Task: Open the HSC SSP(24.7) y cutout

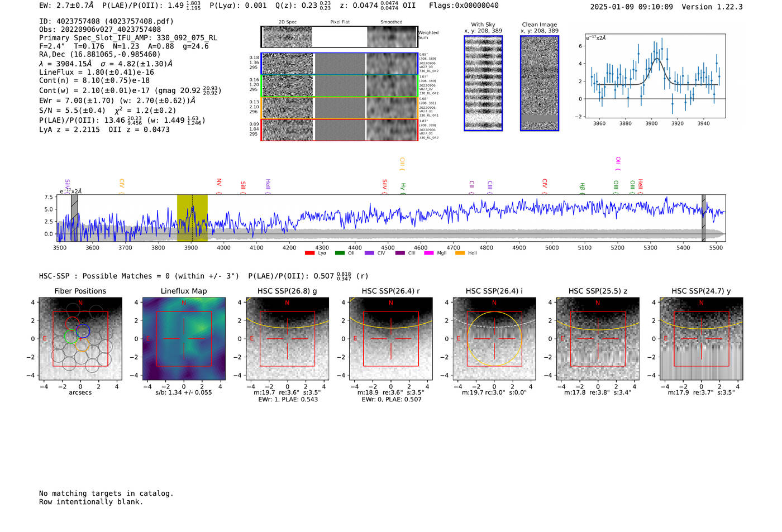Action: coord(702,338)
